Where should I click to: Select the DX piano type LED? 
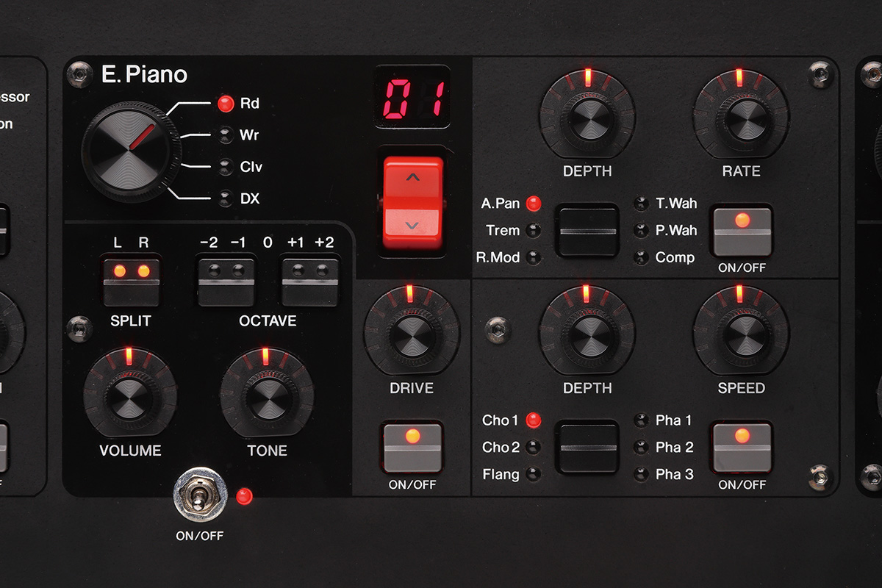pos(226,198)
